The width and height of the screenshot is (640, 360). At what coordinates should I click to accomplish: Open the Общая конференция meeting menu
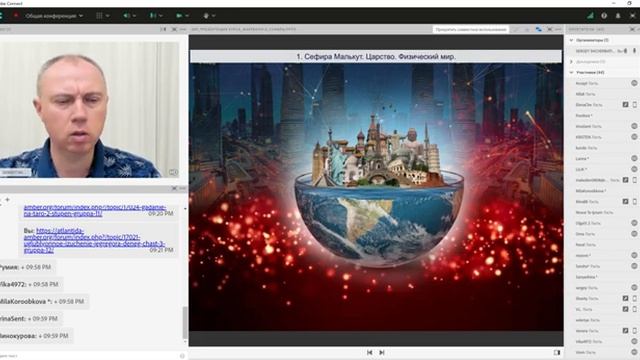(54, 16)
